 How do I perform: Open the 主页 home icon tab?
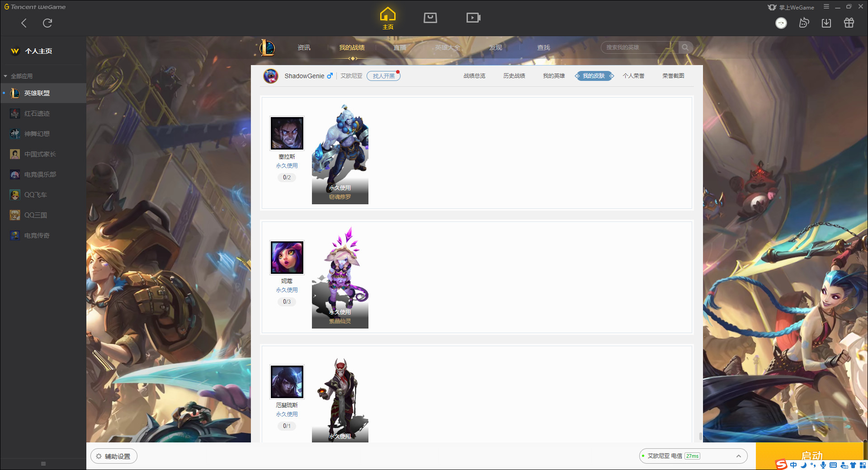[x=388, y=18]
